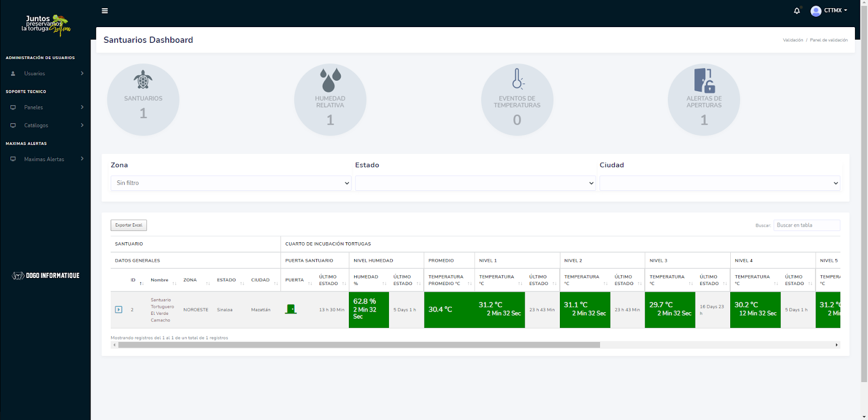This screenshot has width=868, height=420.
Task: Sort table by Nombre column
Action: (x=161, y=280)
